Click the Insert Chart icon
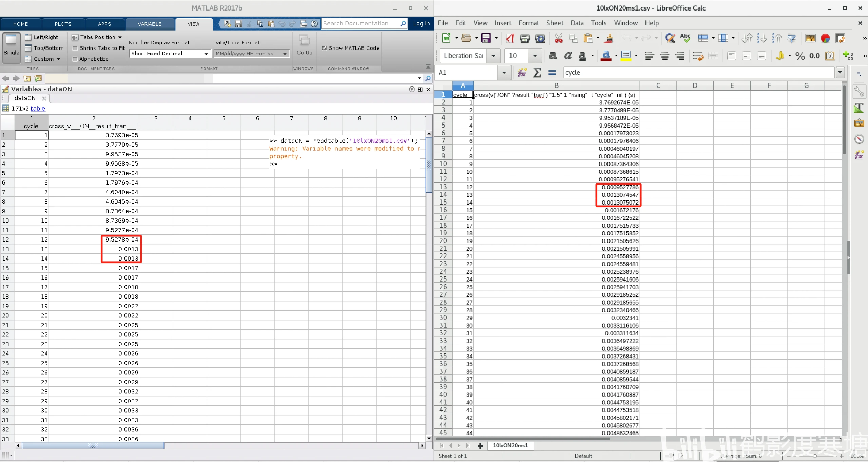This screenshot has height=462, width=868. tap(825, 38)
